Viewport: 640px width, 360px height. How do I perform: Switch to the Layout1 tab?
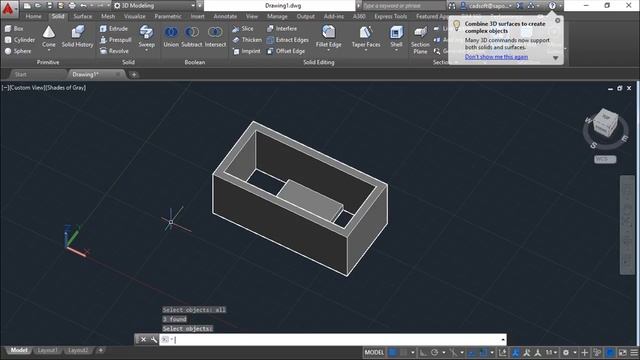coord(47,351)
